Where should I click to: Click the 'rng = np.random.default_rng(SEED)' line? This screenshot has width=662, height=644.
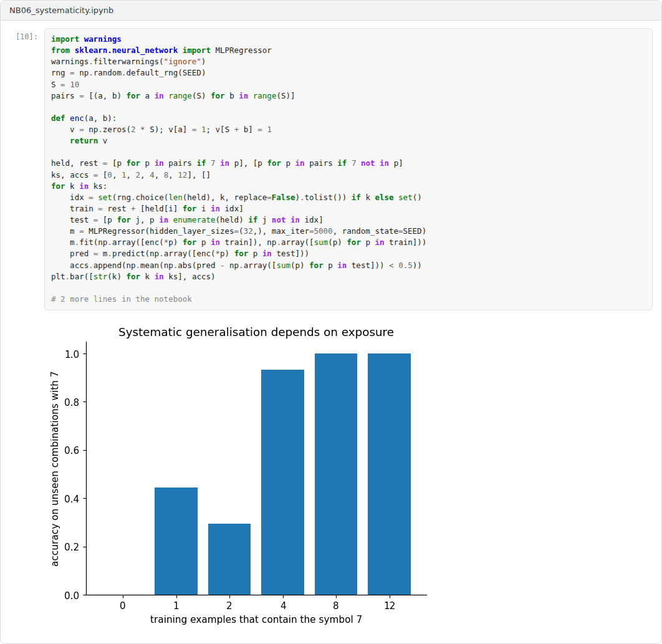[128, 73]
